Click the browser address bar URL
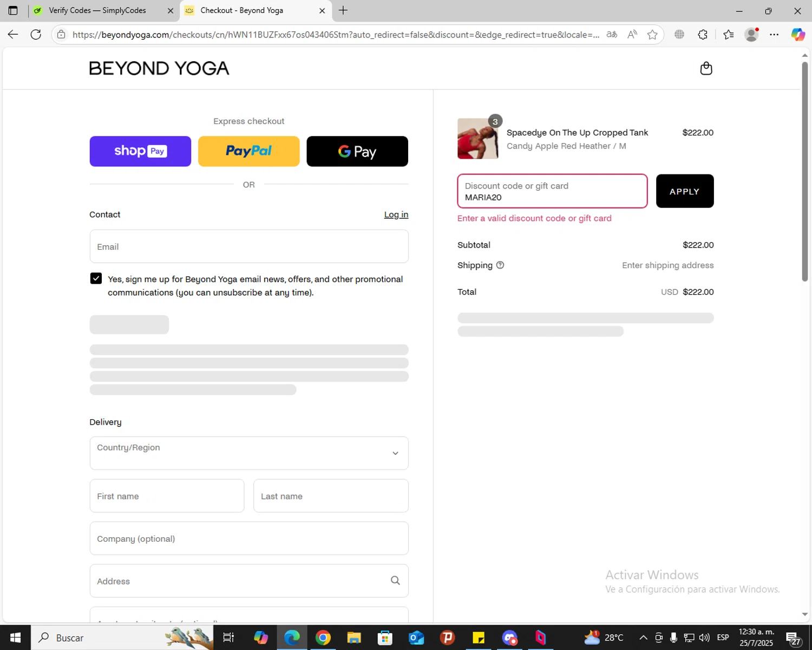The height and width of the screenshot is (650, 812). 336,35
